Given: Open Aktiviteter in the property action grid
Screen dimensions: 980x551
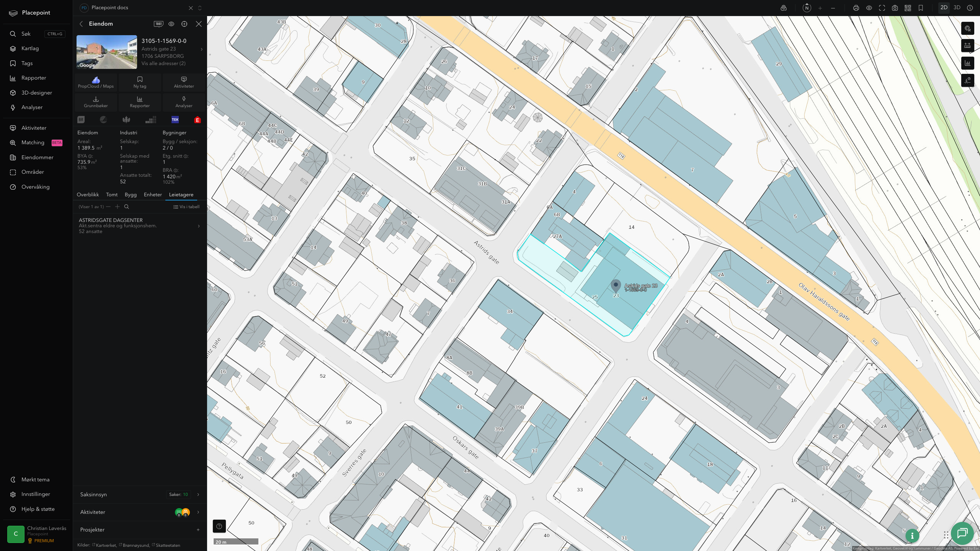Looking at the screenshot, I should [x=184, y=82].
